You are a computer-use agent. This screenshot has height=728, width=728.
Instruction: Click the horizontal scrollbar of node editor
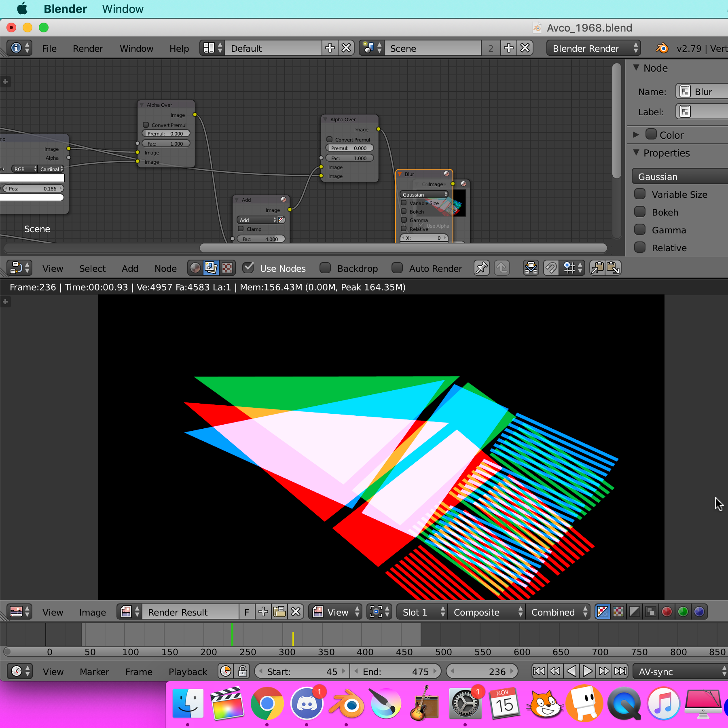point(403,248)
